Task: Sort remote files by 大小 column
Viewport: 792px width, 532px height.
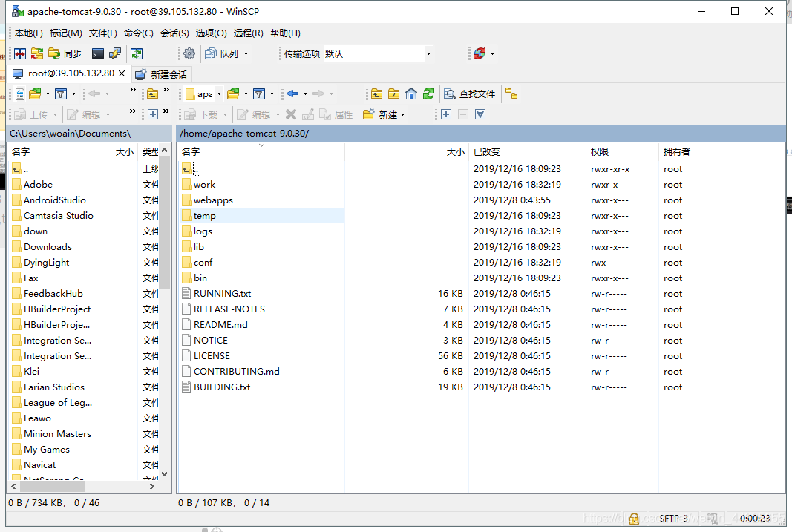Action: click(407, 152)
